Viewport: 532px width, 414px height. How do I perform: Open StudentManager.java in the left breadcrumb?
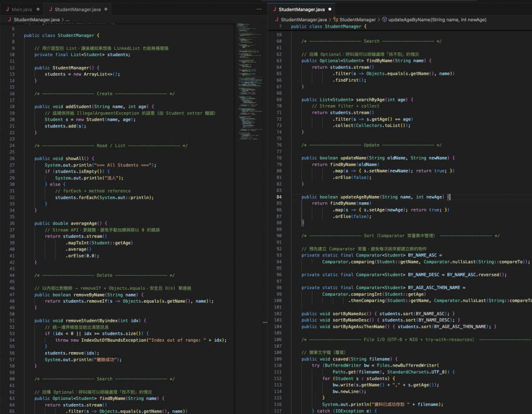tap(37, 20)
